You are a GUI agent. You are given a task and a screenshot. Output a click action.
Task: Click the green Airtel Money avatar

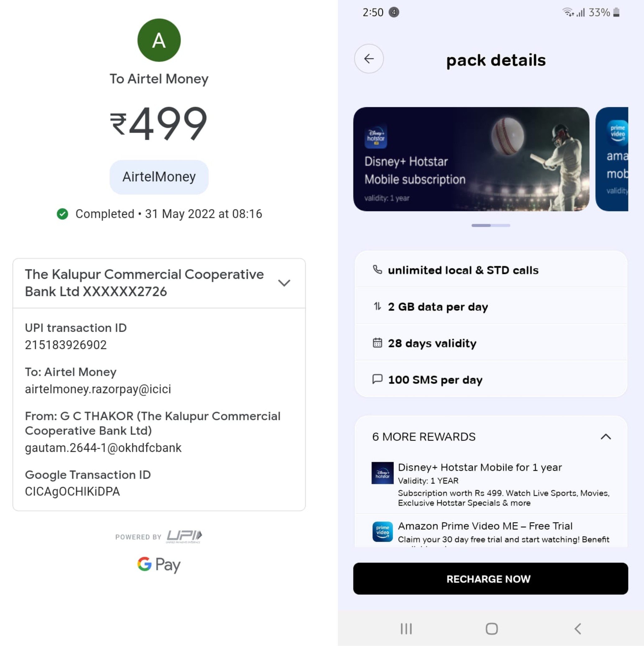click(x=159, y=40)
